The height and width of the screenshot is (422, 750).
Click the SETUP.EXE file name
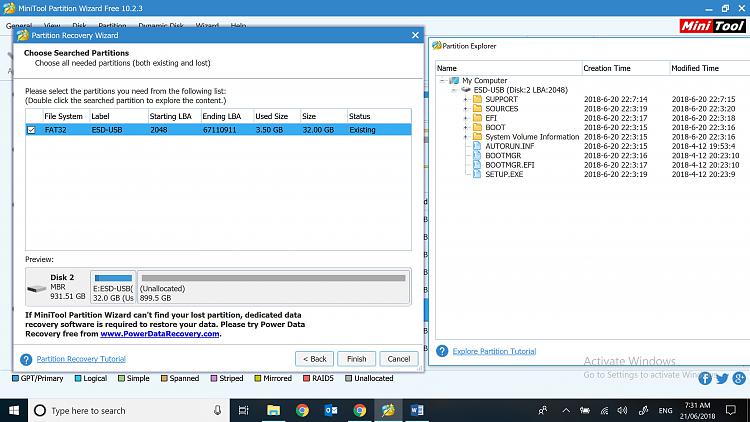pos(504,174)
